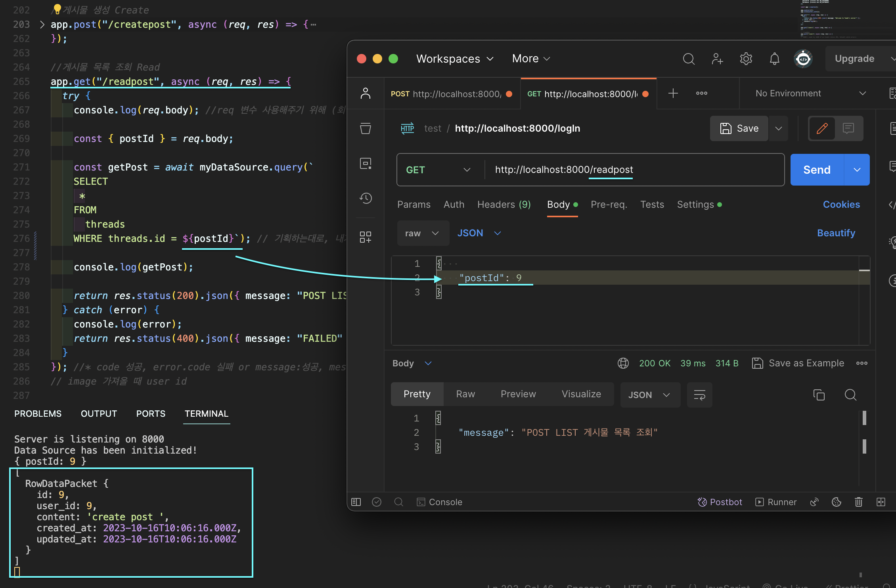Open Postman settings gear icon
This screenshot has height=588, width=896.
pyautogui.click(x=746, y=59)
